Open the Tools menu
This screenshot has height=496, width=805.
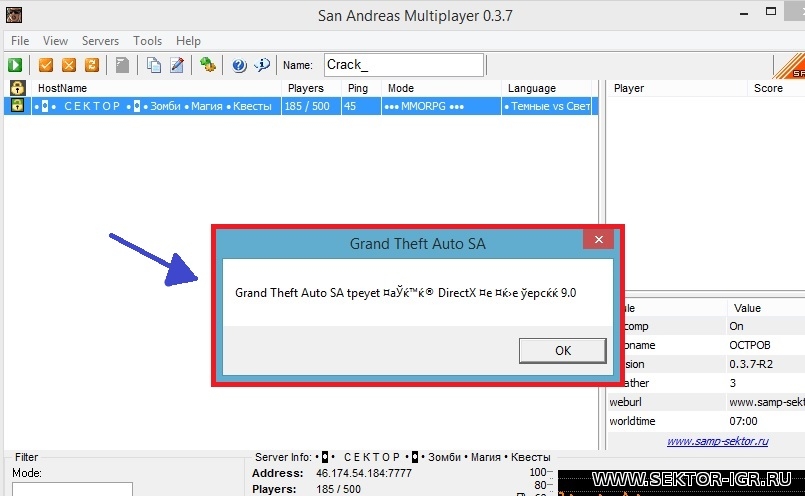click(x=147, y=41)
